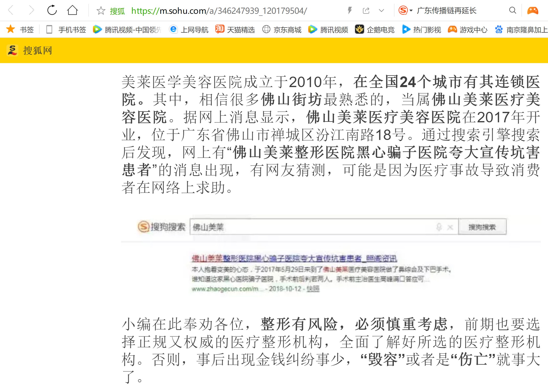
Task: Click the search box with 广东传播链再延长
Action: point(446,10)
